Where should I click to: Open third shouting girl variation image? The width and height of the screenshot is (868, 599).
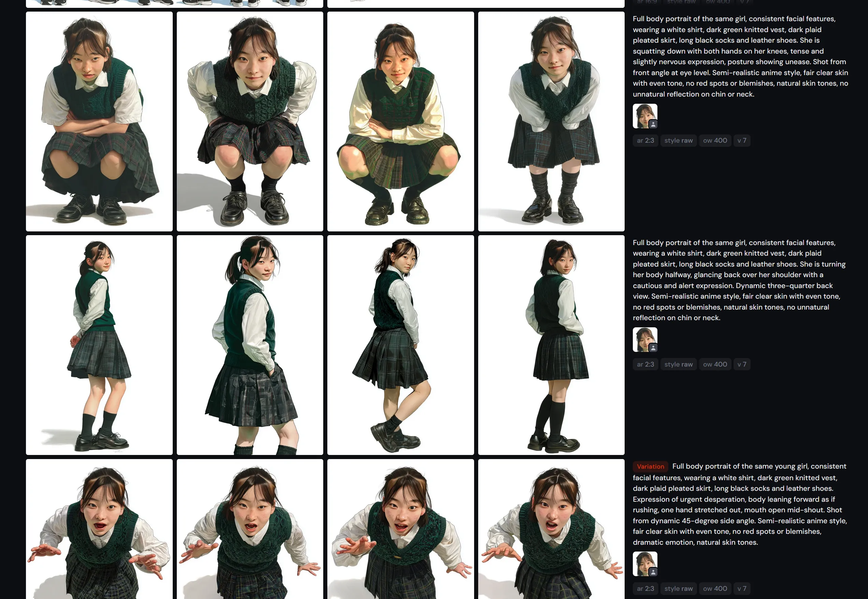400,529
